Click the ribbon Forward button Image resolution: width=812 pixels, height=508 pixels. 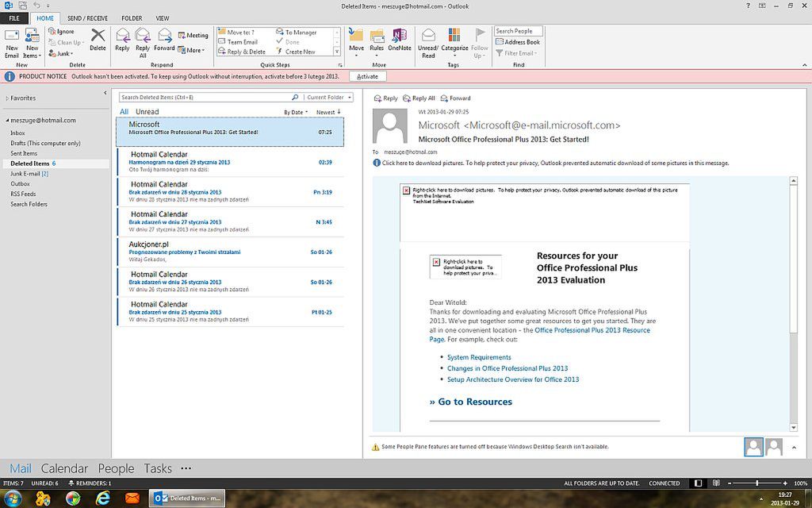pyautogui.click(x=164, y=40)
